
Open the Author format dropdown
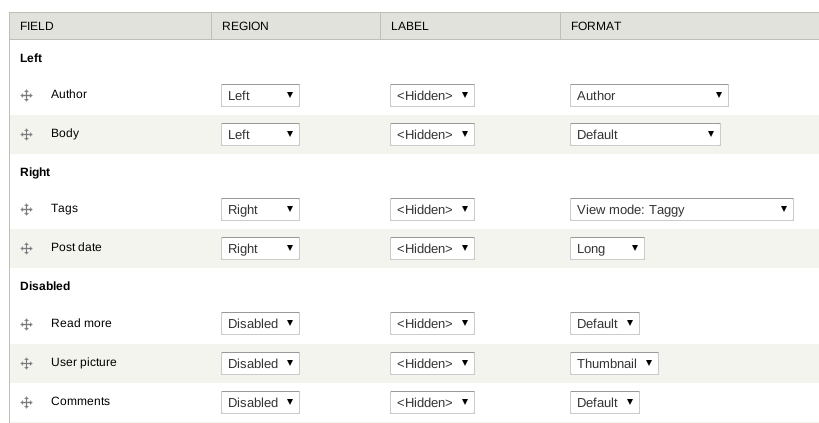649,96
